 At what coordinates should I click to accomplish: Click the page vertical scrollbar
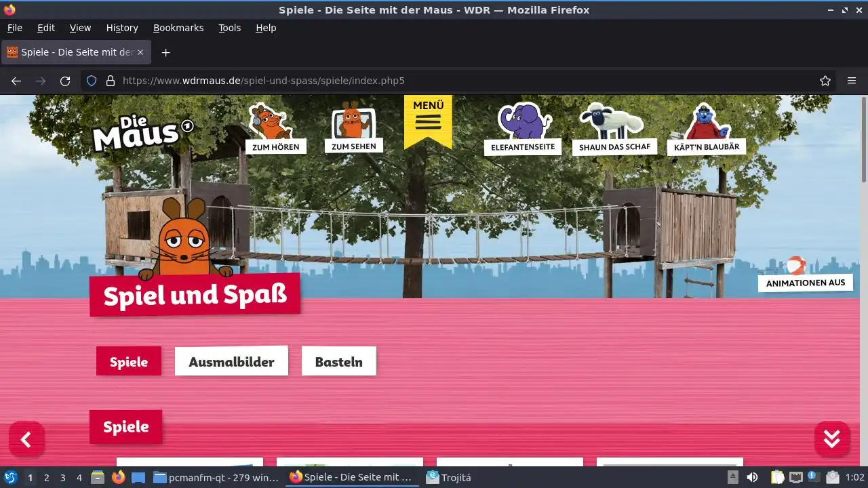[864, 140]
